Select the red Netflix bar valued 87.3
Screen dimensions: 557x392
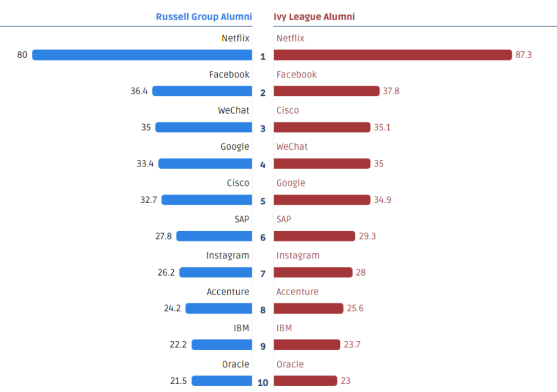pos(393,55)
